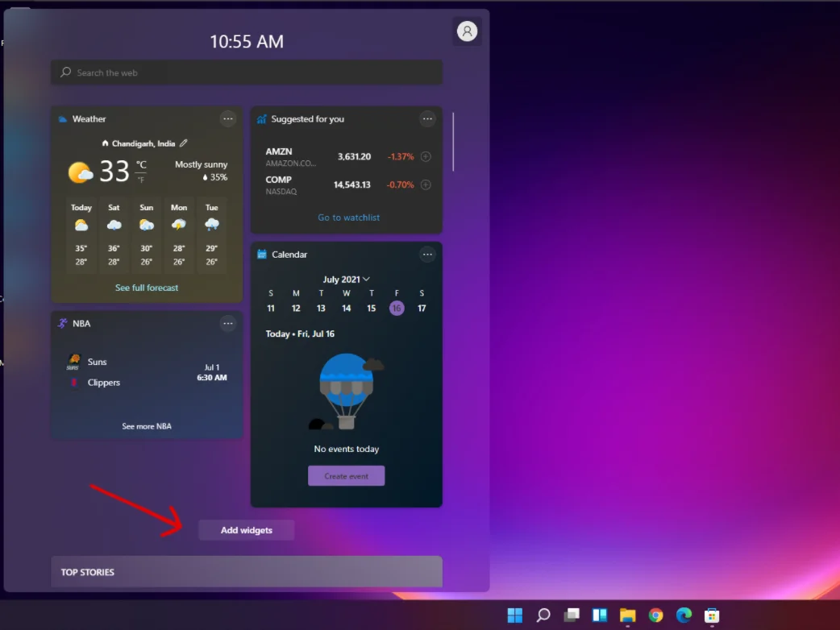Switch temperature unit to Fahrenheit

tap(141, 180)
